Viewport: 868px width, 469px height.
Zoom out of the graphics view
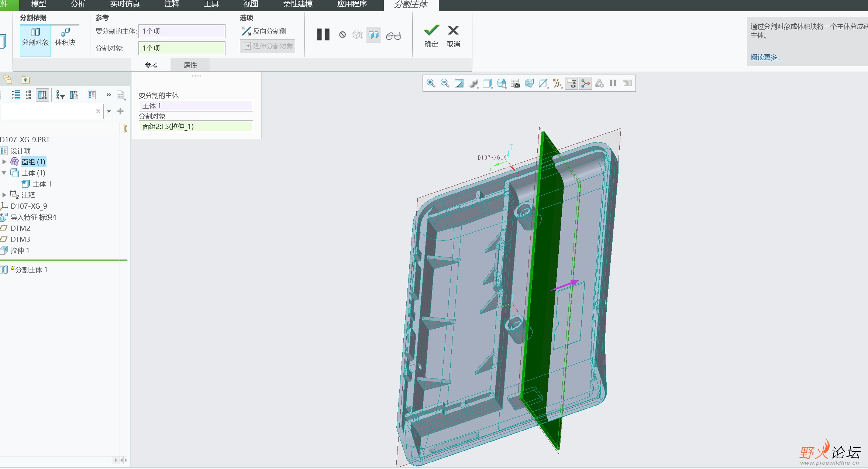[x=445, y=83]
